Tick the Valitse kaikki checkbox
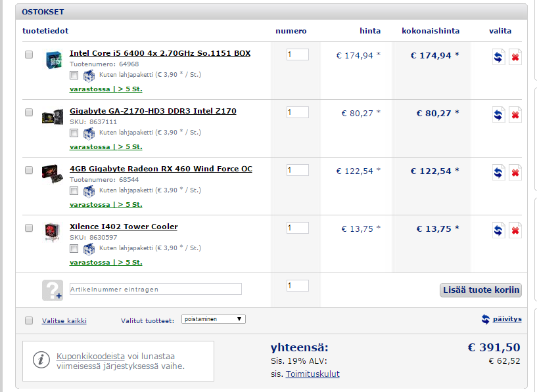This screenshot has width=537, height=392. [x=29, y=320]
